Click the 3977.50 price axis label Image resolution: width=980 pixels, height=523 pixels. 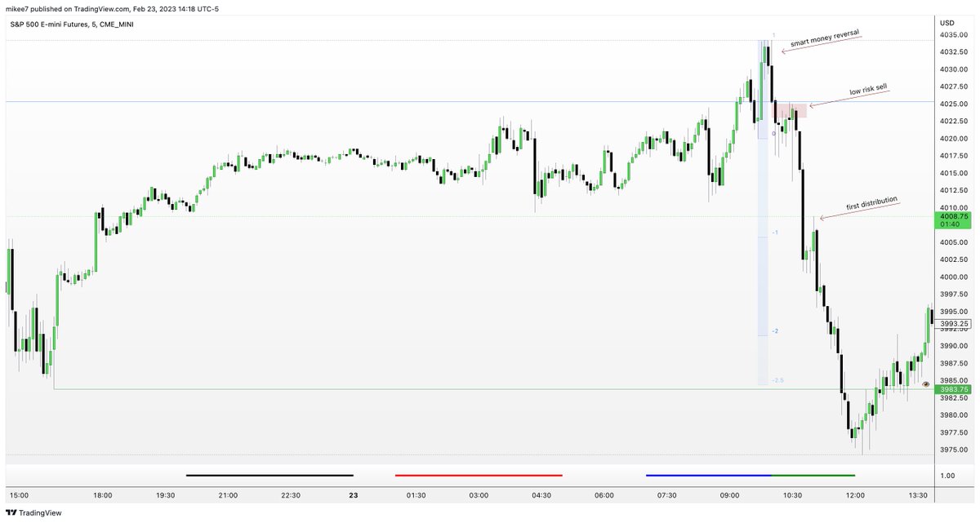[953, 432]
